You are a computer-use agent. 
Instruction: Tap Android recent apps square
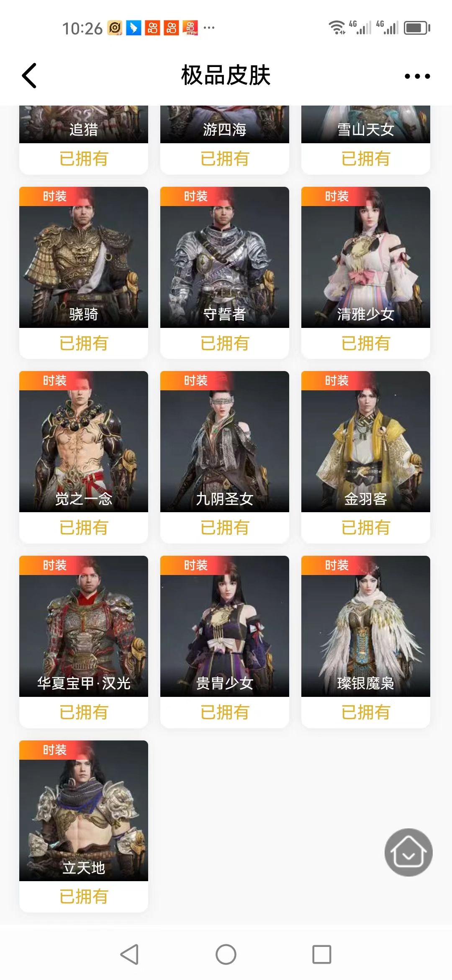322,954
